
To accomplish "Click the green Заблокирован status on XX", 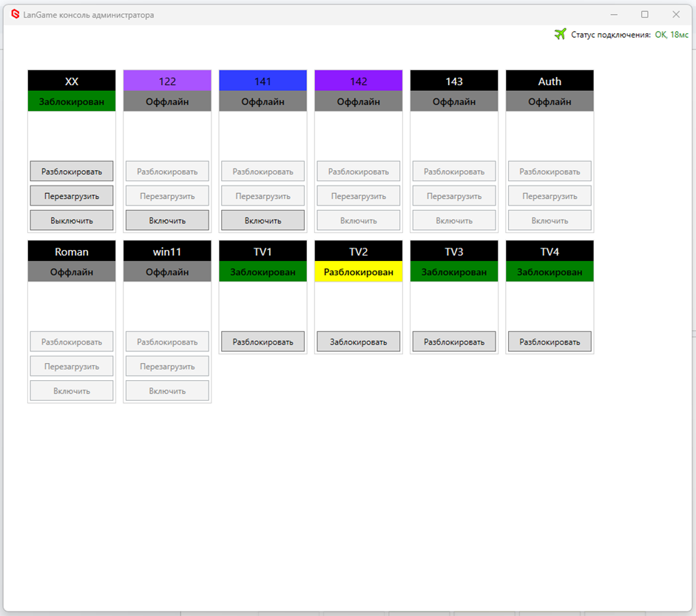I will (72, 102).
